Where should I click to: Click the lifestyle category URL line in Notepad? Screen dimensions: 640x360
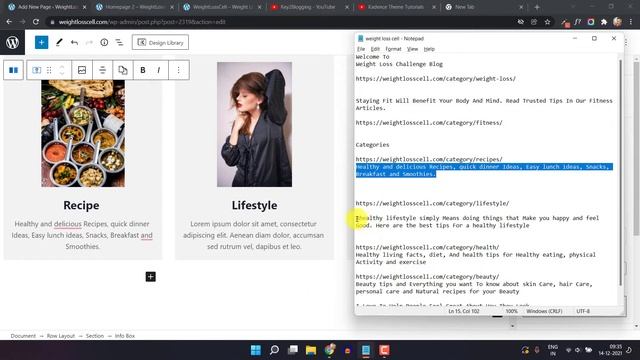coord(432,203)
